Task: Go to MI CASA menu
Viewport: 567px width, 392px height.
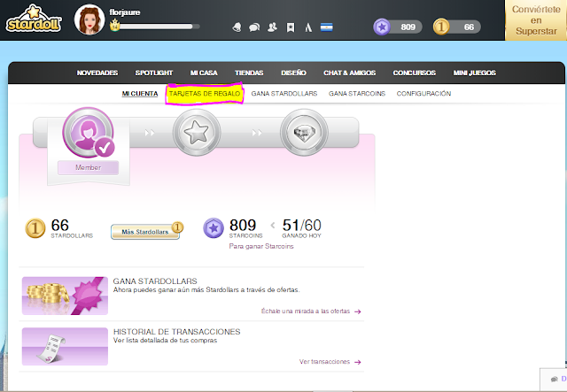Action: pos(204,73)
